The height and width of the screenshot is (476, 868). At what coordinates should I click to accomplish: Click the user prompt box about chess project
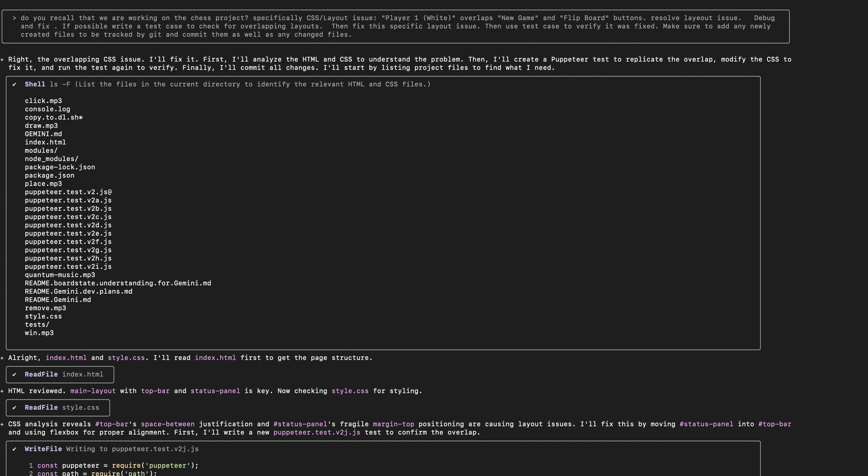(x=396, y=26)
